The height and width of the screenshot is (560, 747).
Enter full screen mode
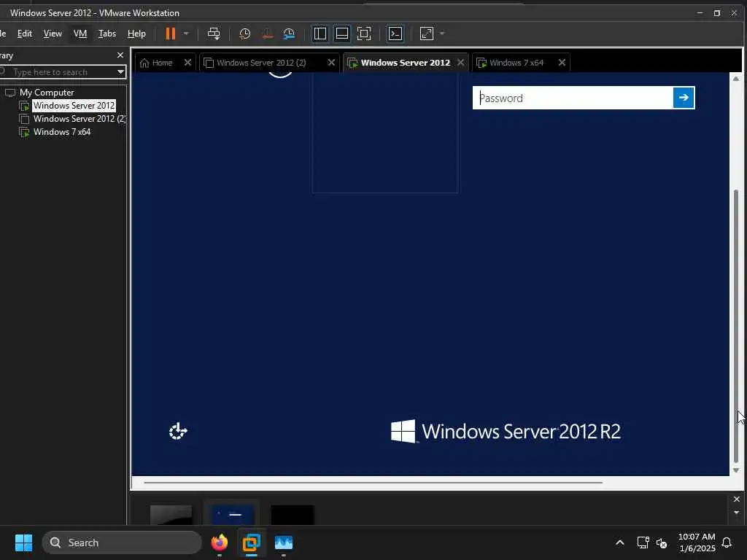click(x=364, y=34)
